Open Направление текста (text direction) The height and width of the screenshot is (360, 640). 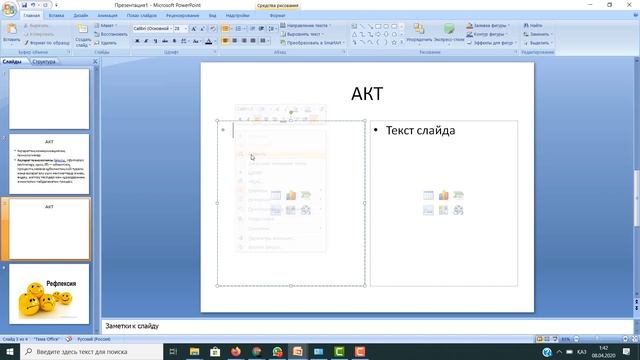(x=306, y=26)
